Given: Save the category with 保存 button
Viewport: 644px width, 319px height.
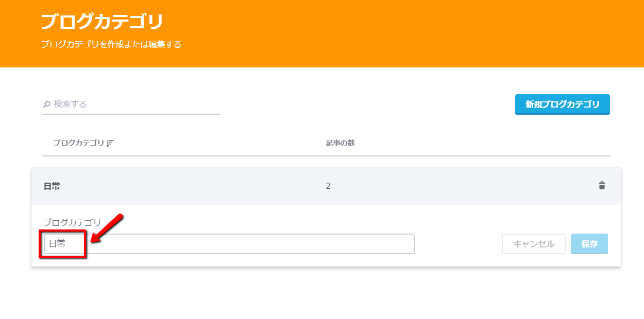Looking at the screenshot, I should [589, 244].
